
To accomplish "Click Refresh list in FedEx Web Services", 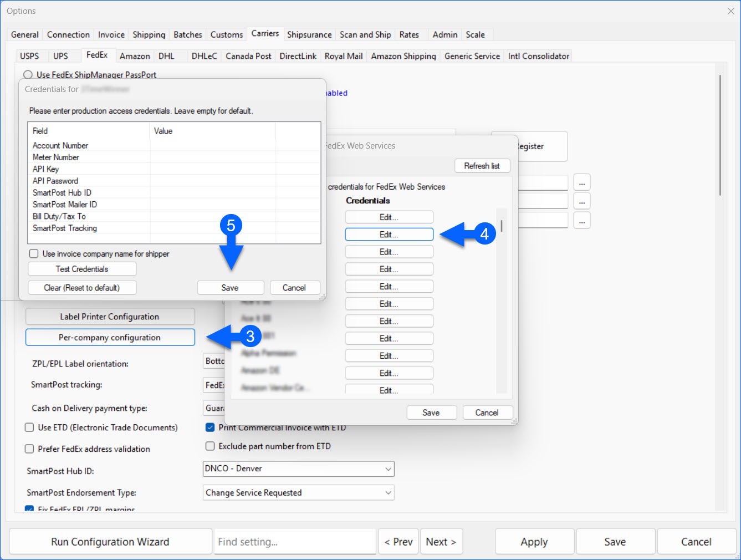I will (482, 166).
